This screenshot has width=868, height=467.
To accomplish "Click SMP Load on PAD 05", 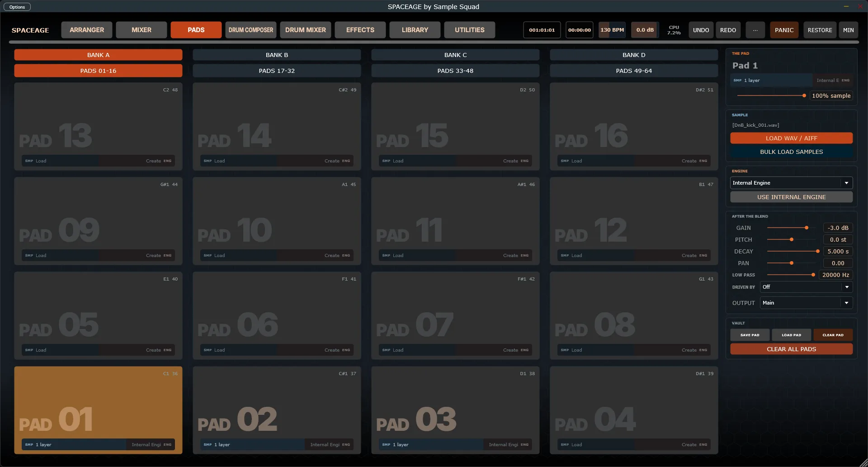I will [x=60, y=350].
